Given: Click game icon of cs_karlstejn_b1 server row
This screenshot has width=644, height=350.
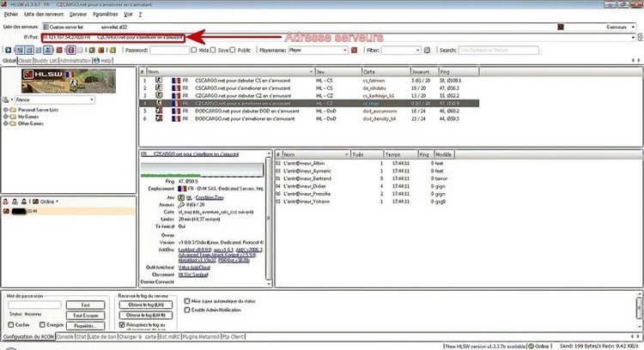Looking at the screenshot, I should [159, 95].
